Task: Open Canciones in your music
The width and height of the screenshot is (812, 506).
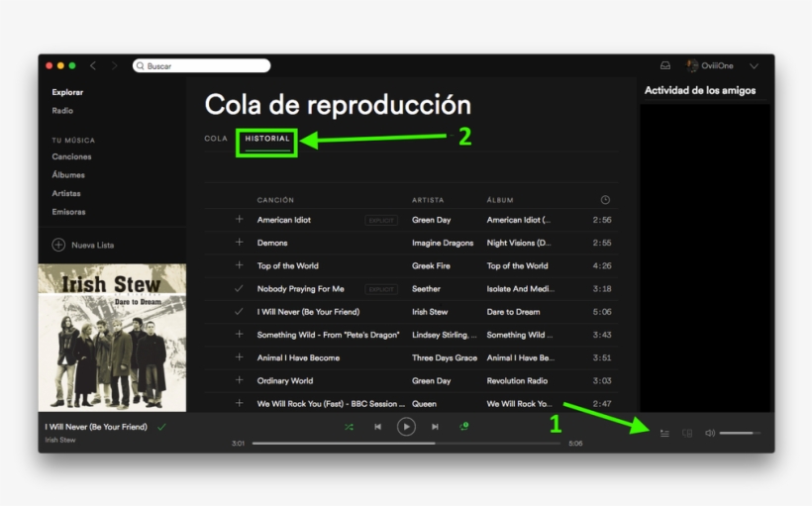Action: 71,156
